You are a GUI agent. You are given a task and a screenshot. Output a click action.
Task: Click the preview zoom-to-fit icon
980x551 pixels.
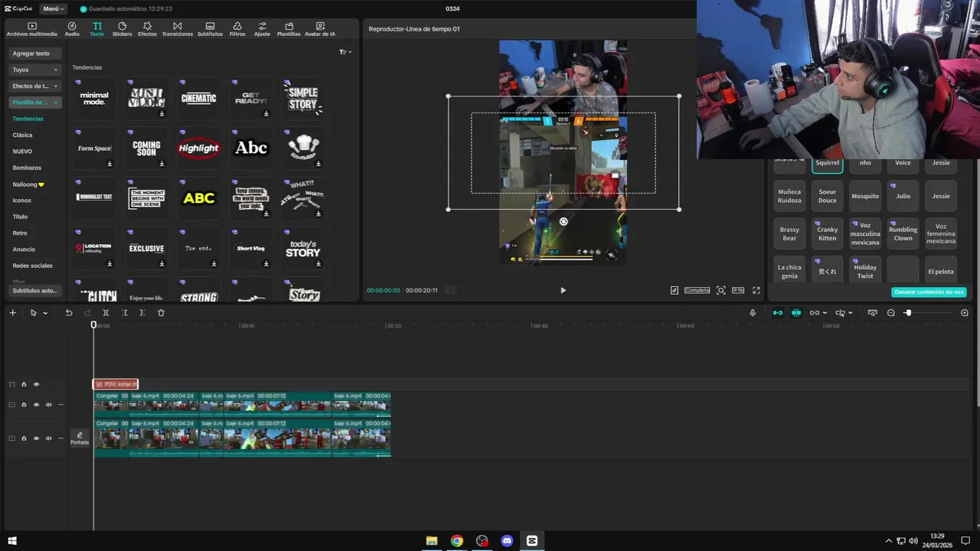[721, 291]
